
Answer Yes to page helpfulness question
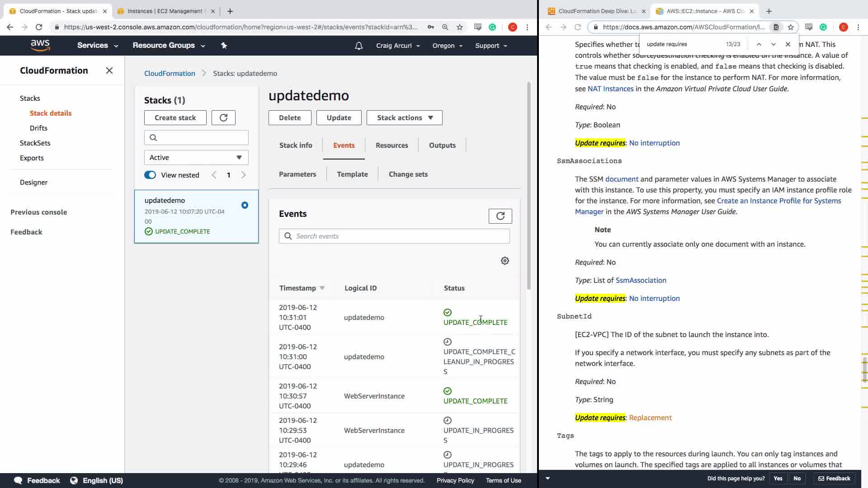pos(778,478)
